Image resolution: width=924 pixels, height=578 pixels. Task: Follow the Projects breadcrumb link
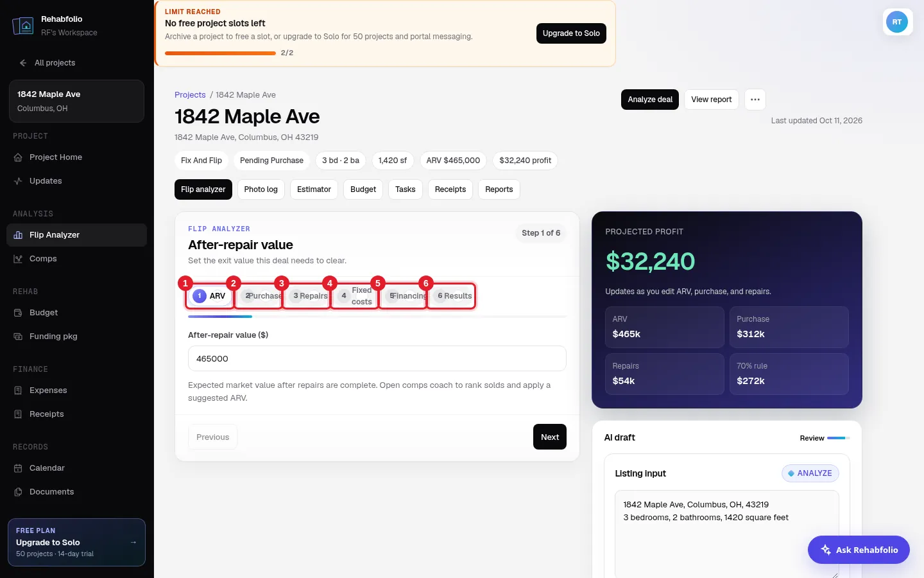[x=190, y=94]
